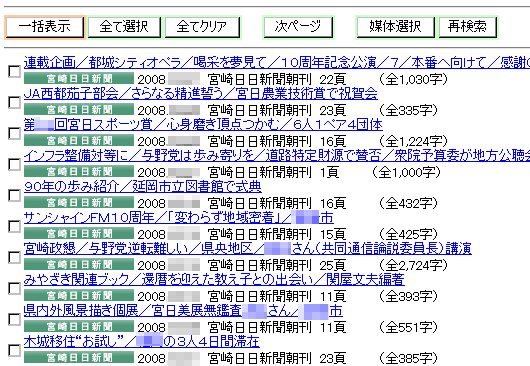Open 県内外風景描き個展／宮日美展無鑑査 link

(184, 311)
